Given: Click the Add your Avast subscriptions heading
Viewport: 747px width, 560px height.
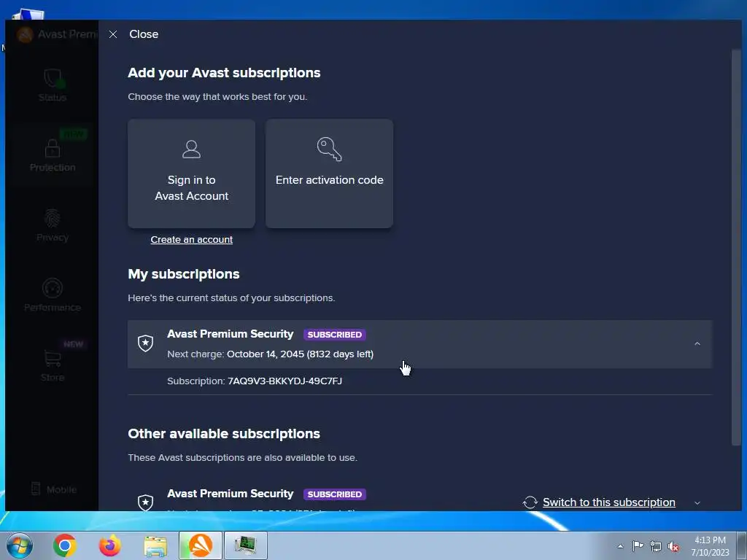Looking at the screenshot, I should 224,73.
